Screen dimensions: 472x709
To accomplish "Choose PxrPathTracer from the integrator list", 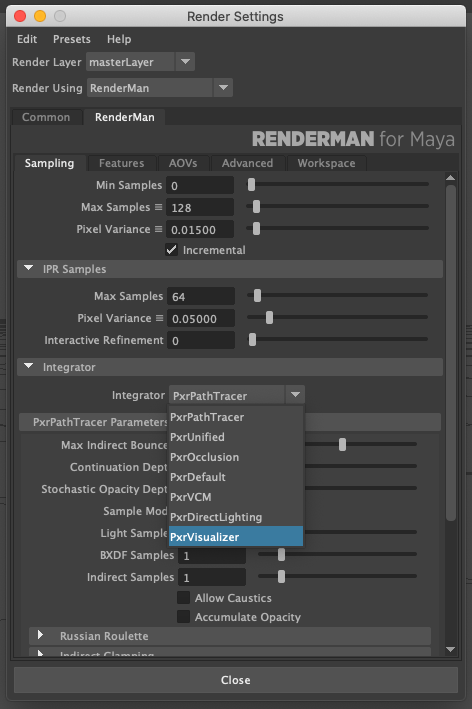I will [236, 417].
